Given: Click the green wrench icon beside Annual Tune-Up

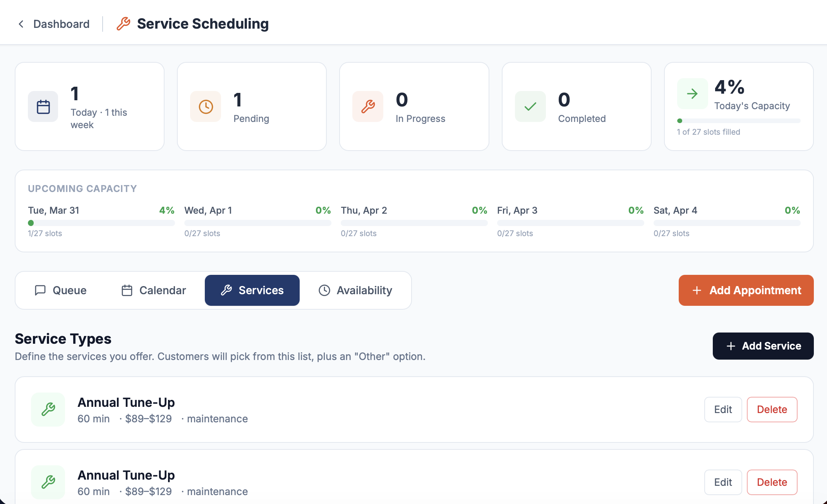Looking at the screenshot, I should click(x=48, y=409).
